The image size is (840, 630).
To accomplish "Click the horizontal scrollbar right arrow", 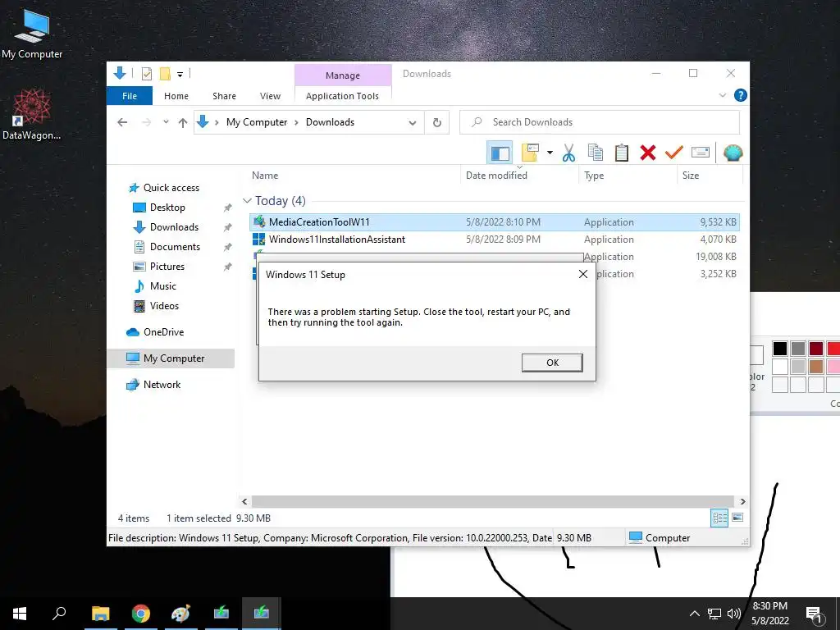I will pyautogui.click(x=742, y=501).
